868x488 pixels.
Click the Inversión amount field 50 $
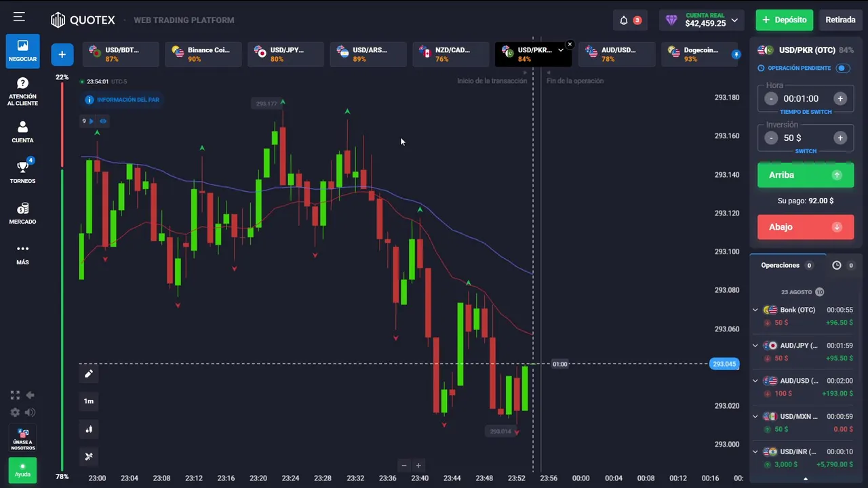pyautogui.click(x=792, y=138)
